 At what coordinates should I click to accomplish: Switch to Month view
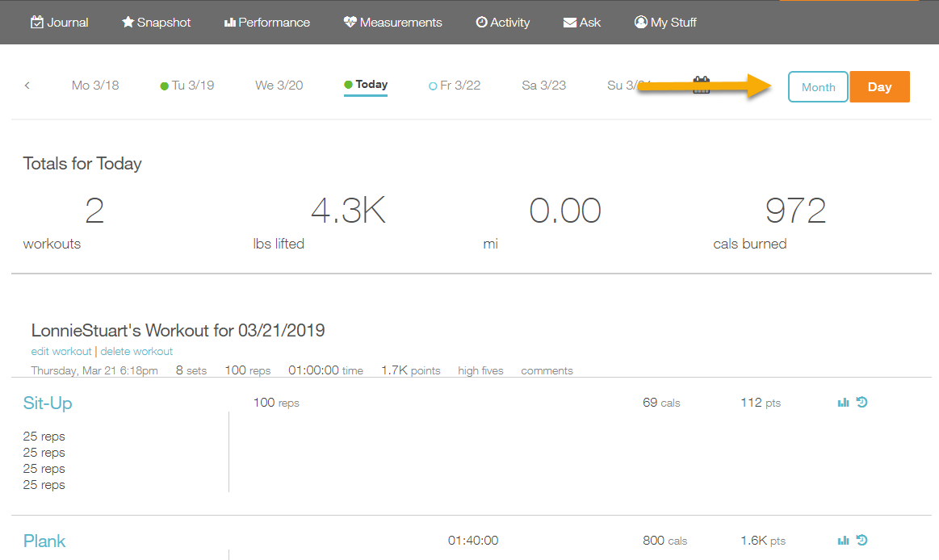(818, 87)
